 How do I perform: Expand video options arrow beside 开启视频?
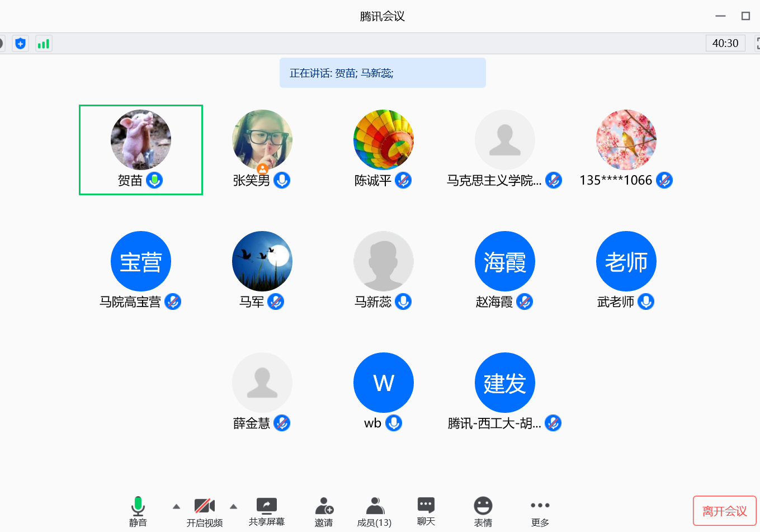(234, 506)
